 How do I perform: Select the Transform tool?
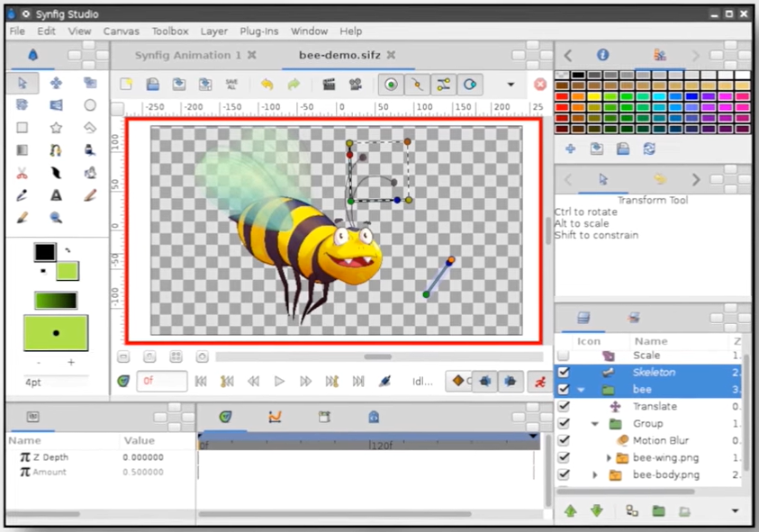coord(23,83)
